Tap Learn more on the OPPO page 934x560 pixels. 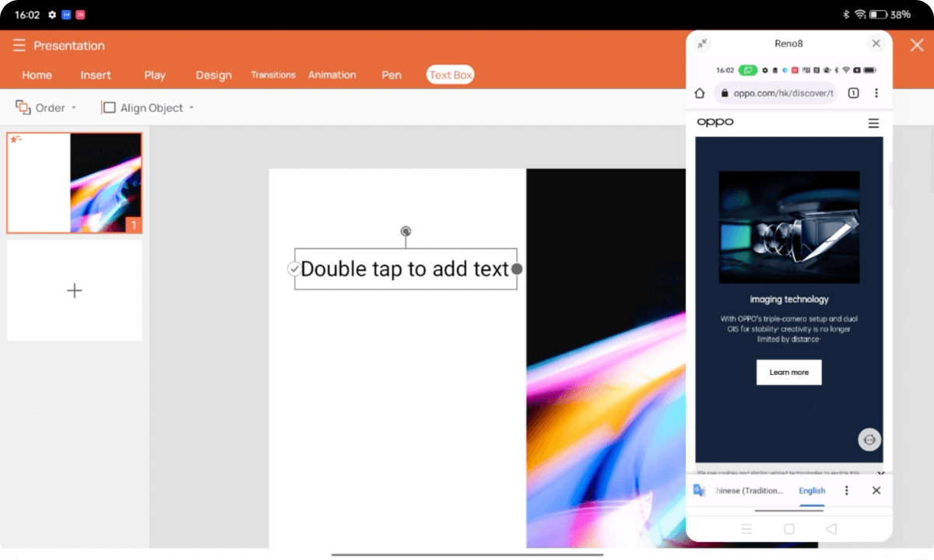pos(788,372)
